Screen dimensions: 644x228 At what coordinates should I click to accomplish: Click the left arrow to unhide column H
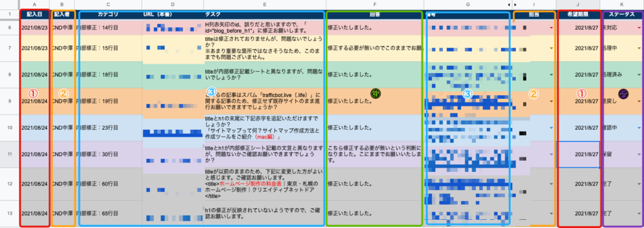coord(509,4)
